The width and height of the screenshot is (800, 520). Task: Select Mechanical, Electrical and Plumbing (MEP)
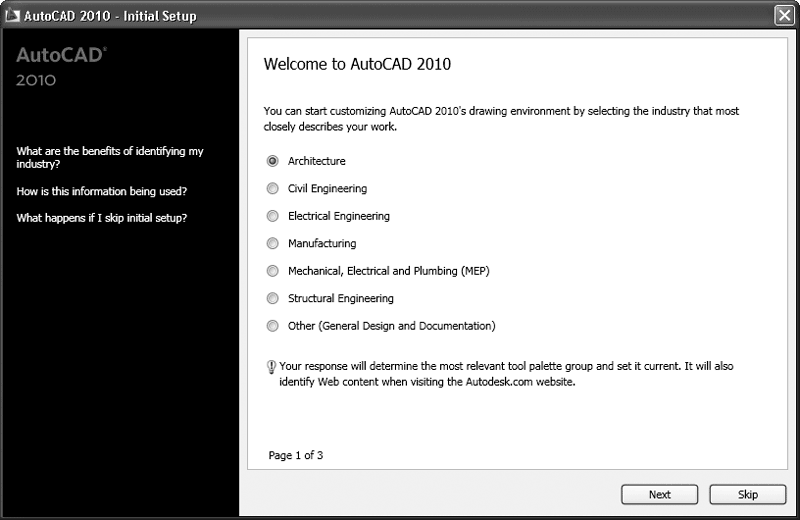pyautogui.click(x=273, y=271)
